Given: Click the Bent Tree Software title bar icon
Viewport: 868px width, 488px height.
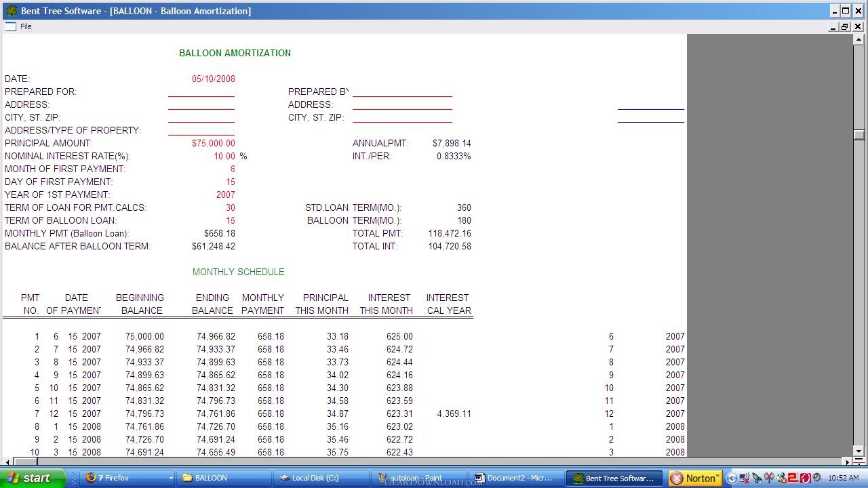Looking at the screenshot, I should pyautogui.click(x=11, y=11).
